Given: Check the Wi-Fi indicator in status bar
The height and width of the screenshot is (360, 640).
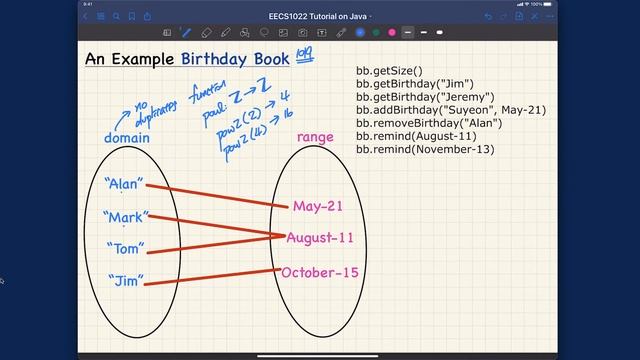Looking at the screenshot, I should point(527,4).
